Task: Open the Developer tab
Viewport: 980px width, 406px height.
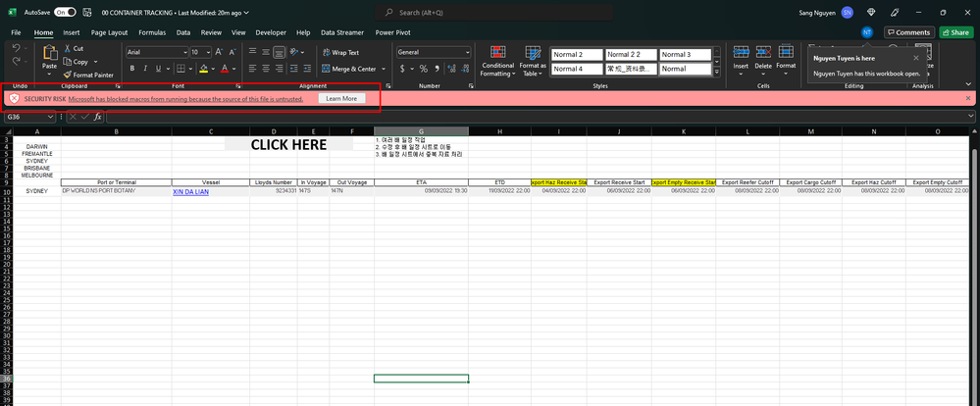Action: click(x=271, y=32)
